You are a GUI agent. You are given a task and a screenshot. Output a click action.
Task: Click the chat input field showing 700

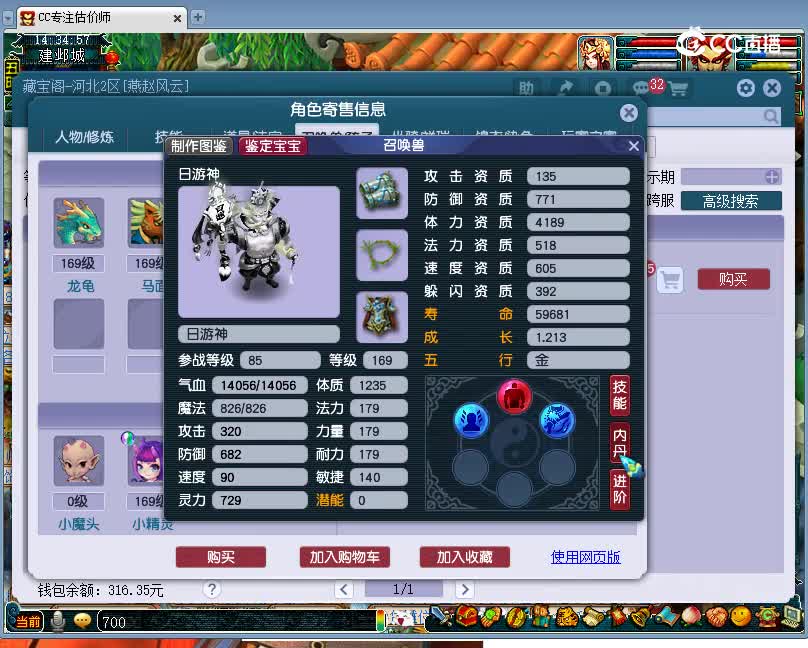(x=237, y=622)
